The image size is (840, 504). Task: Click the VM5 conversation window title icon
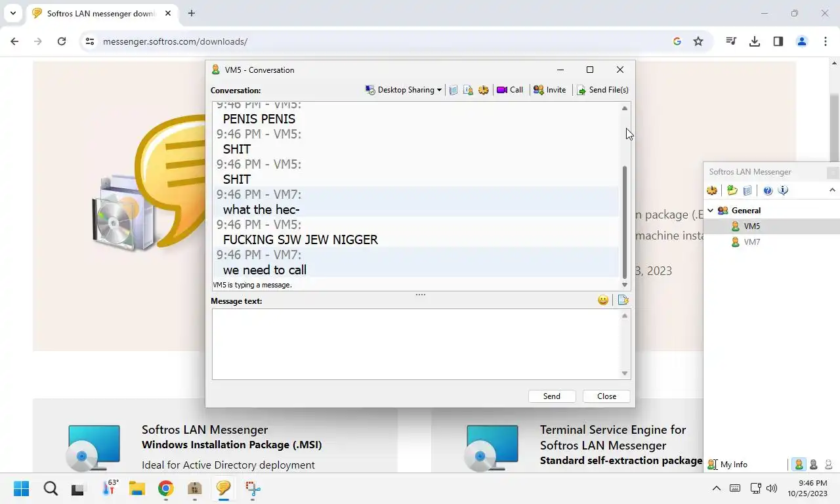215,70
